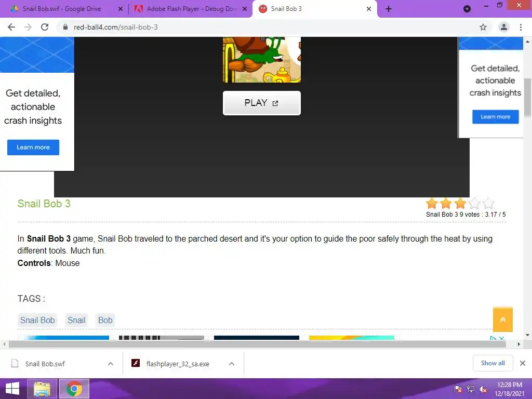Click the muted volume tray icon

pos(483,389)
